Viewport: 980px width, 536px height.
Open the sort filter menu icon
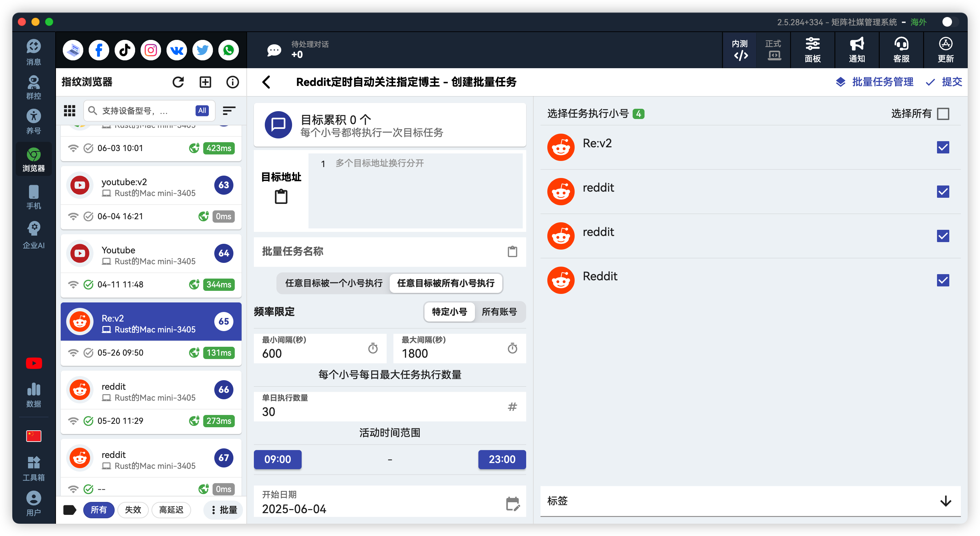tap(229, 110)
